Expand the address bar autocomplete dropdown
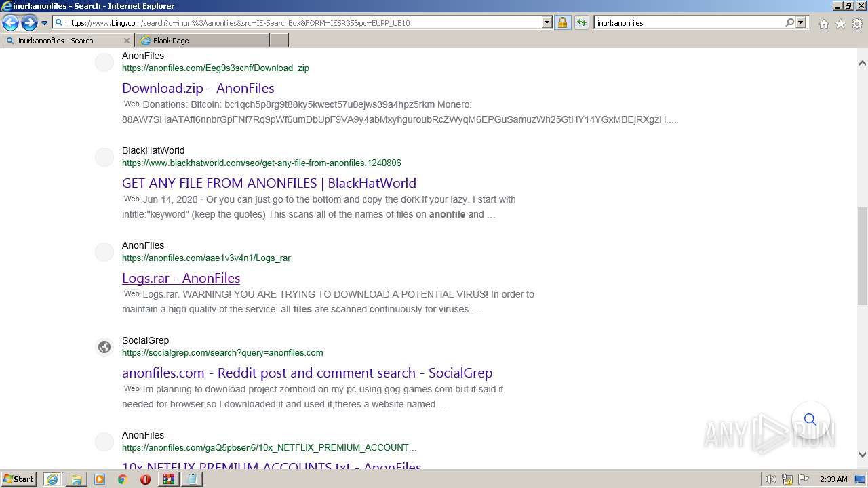Screen dimensions: 868x488 click(x=547, y=22)
